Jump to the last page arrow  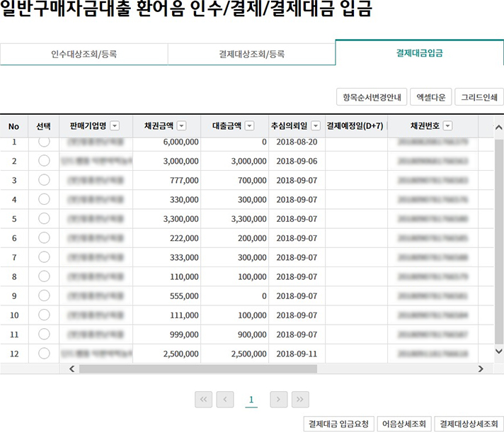pos(300,400)
